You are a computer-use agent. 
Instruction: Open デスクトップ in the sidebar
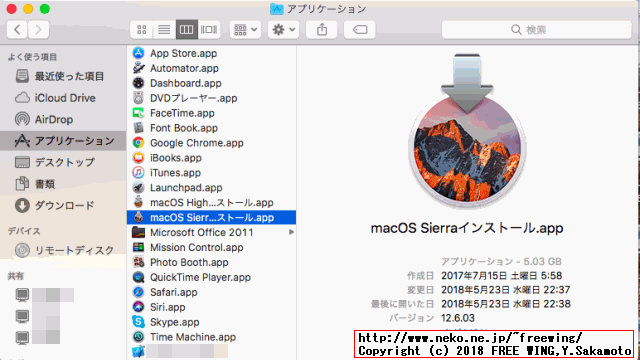[63, 162]
